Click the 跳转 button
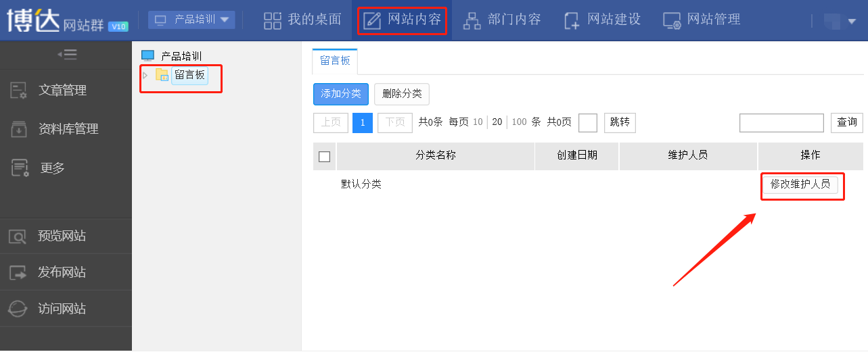The image size is (868, 352). tap(620, 122)
